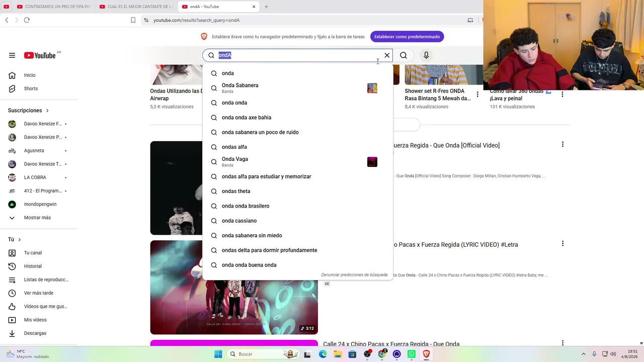Viewport: 644px width, 362px height.
Task: Open options for Fuerza Regida Que Onda video
Action: (562, 144)
